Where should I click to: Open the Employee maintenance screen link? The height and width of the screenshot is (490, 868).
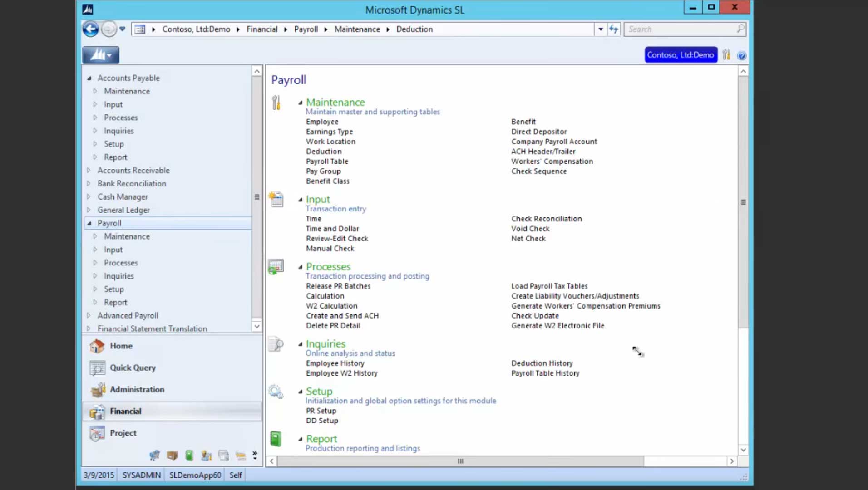coord(322,122)
